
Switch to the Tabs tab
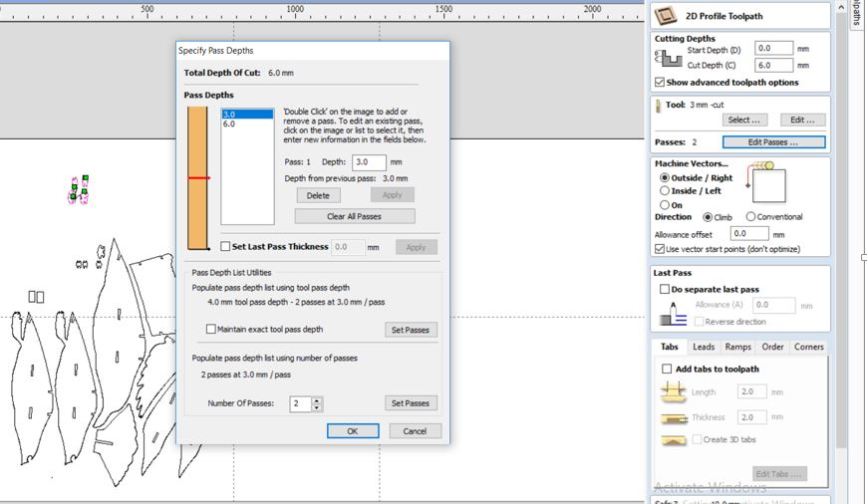[669, 347]
